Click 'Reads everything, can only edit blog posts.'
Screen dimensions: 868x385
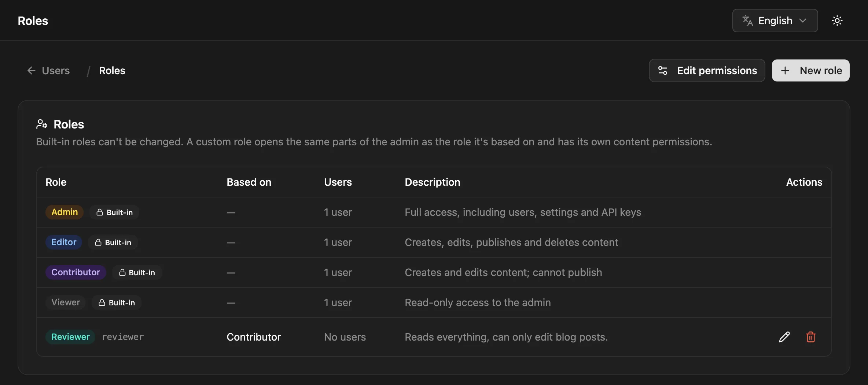[506, 337]
